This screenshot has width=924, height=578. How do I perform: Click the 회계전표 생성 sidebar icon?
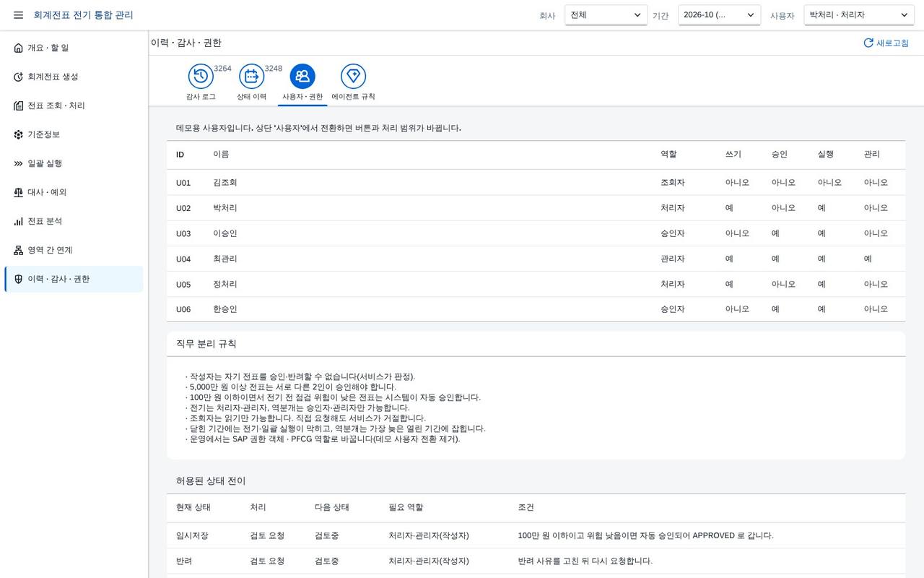coord(19,77)
